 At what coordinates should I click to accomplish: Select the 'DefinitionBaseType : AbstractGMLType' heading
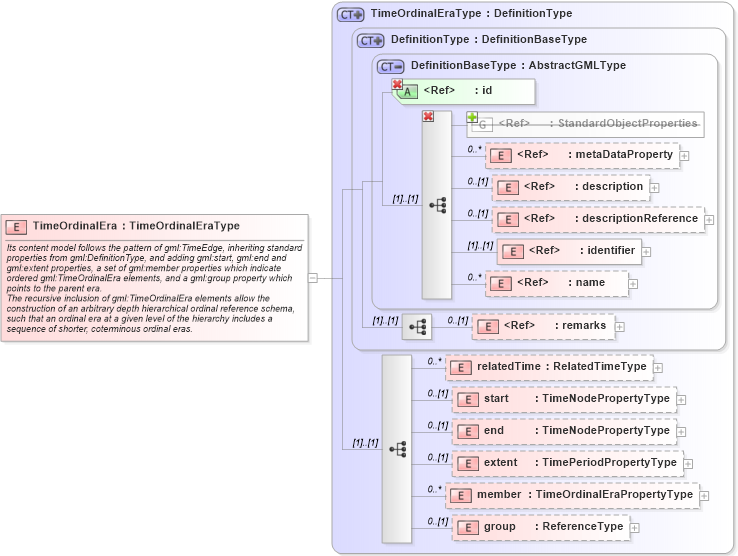point(518,65)
